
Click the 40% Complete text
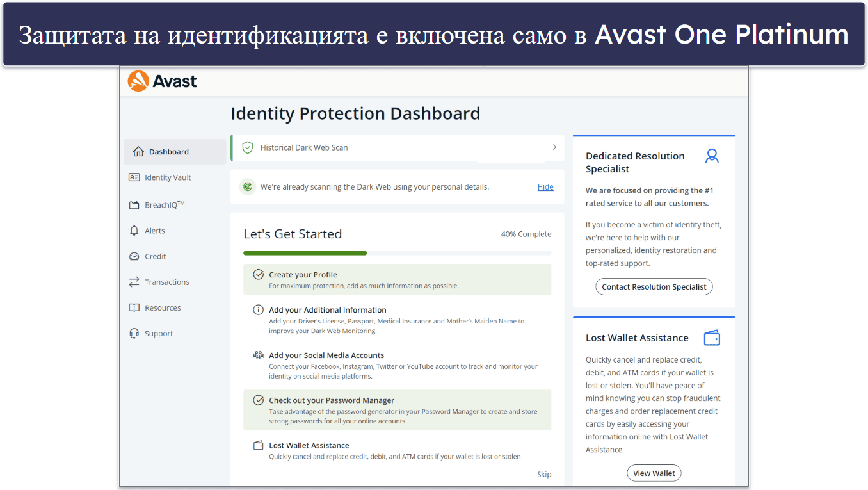(526, 234)
